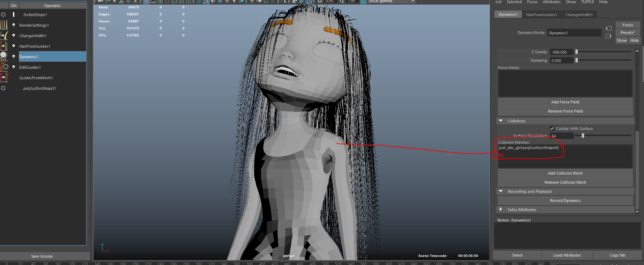This screenshot has height=265, width=644.
Task: Collapse the Recording and Playback section
Action: tap(501, 191)
